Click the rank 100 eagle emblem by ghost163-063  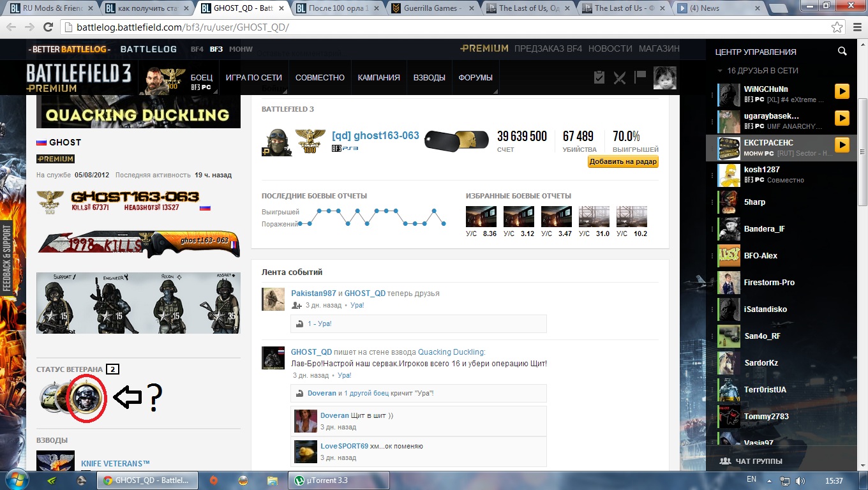[310, 142]
